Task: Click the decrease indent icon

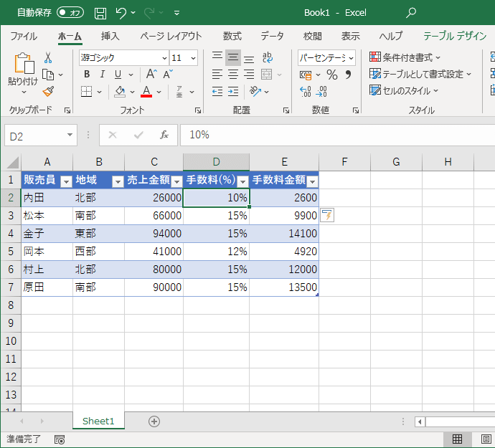Action: [x=217, y=92]
